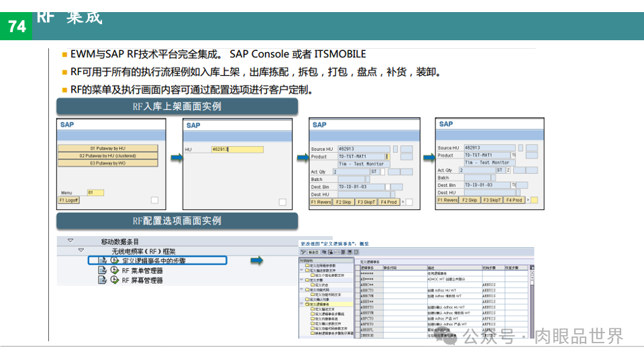The width and height of the screenshot is (644, 362).
Task: Select the 03 Putaway by WO option
Action: click(x=107, y=163)
